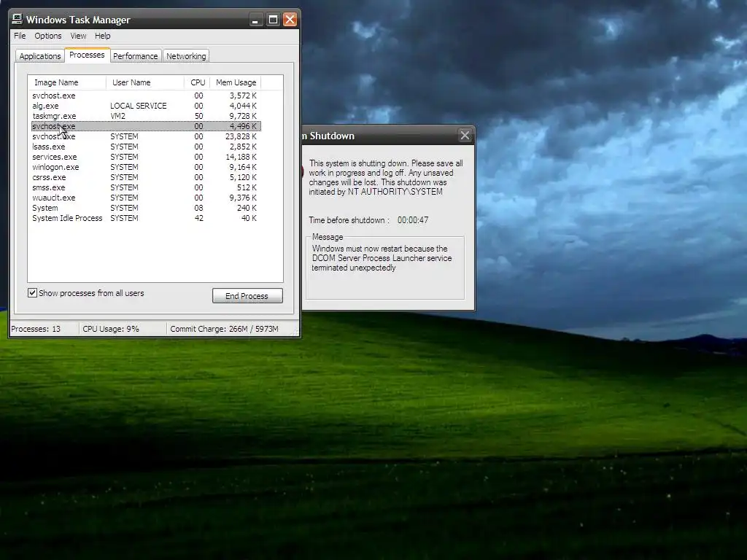Image resolution: width=747 pixels, height=560 pixels.
Task: Click the 14,188 K memory value
Action: pyautogui.click(x=241, y=157)
